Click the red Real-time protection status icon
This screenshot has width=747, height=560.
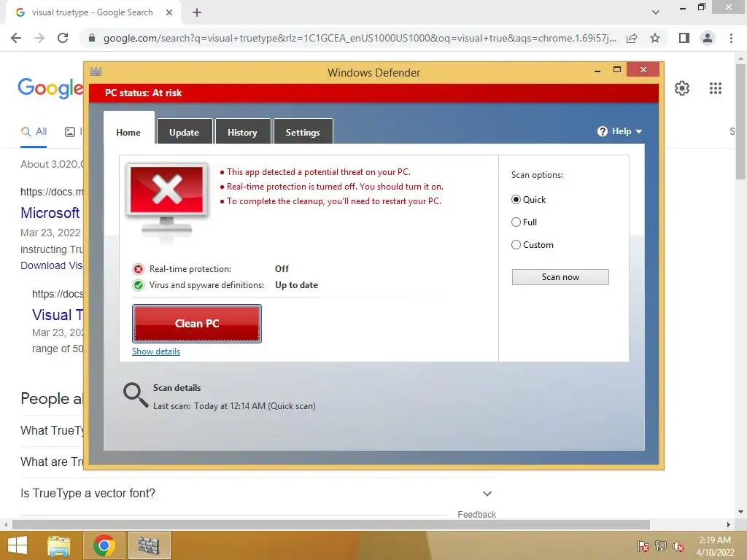(x=138, y=269)
